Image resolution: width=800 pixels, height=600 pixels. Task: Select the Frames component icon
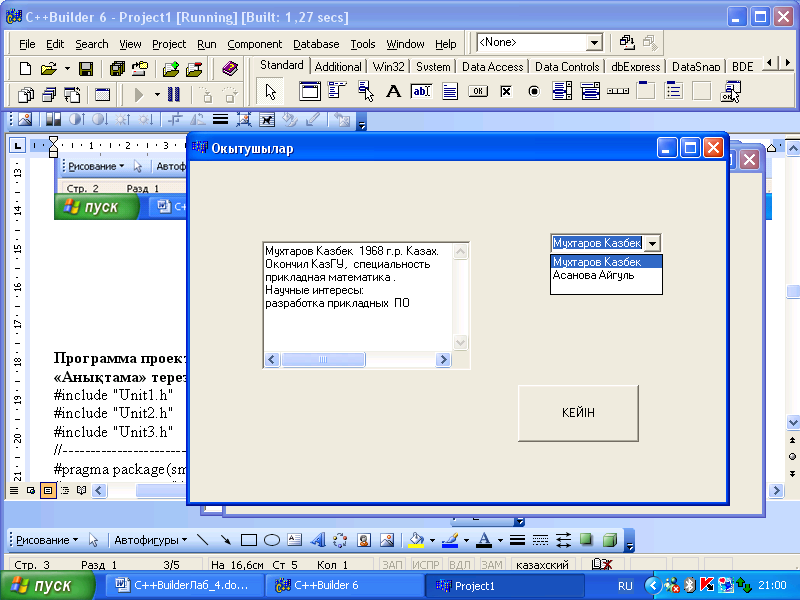coord(310,92)
